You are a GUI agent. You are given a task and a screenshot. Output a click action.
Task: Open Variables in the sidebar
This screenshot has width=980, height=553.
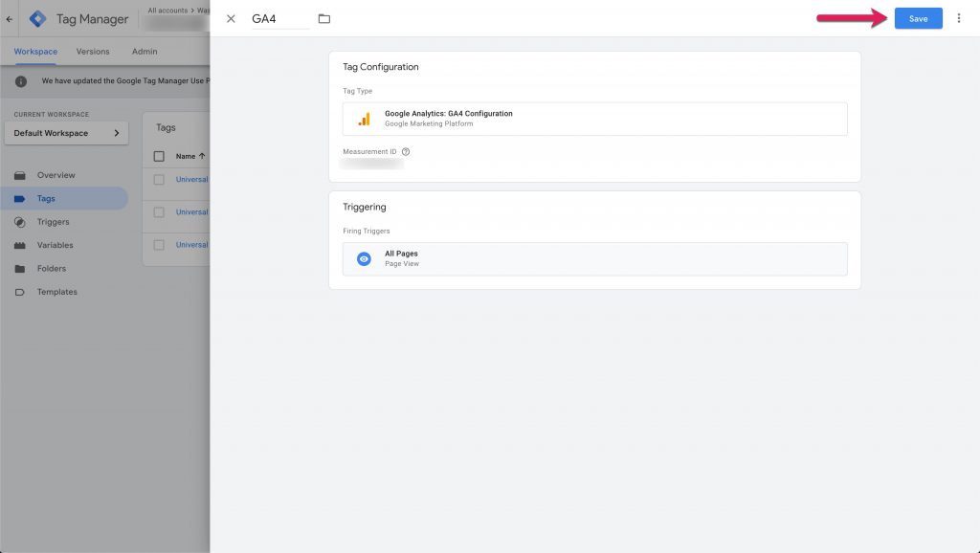55,245
